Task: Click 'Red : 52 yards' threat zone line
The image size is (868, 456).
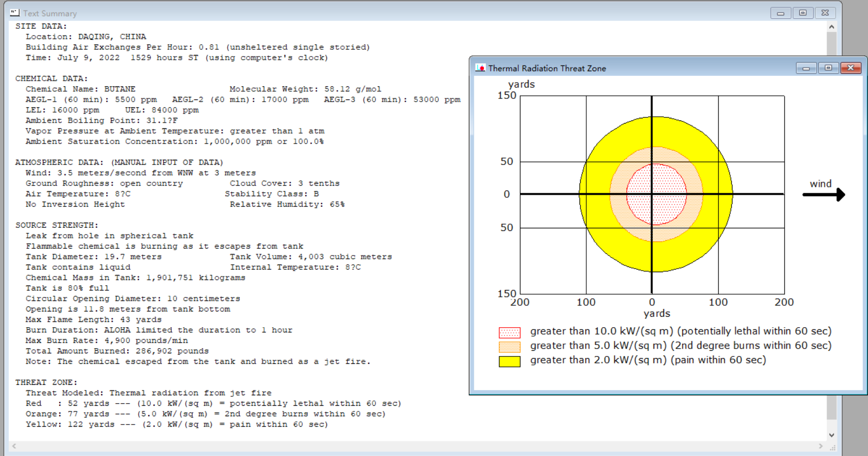Action: [214, 403]
